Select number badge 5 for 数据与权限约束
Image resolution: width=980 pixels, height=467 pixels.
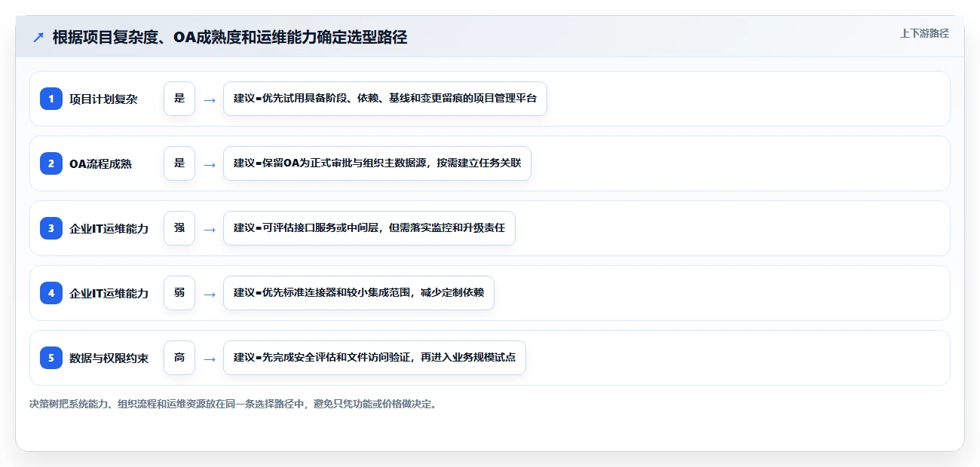51,358
